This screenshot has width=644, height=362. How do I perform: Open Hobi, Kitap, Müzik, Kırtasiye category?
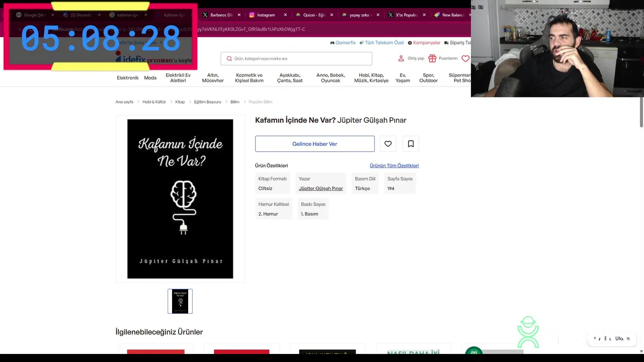coord(371,78)
